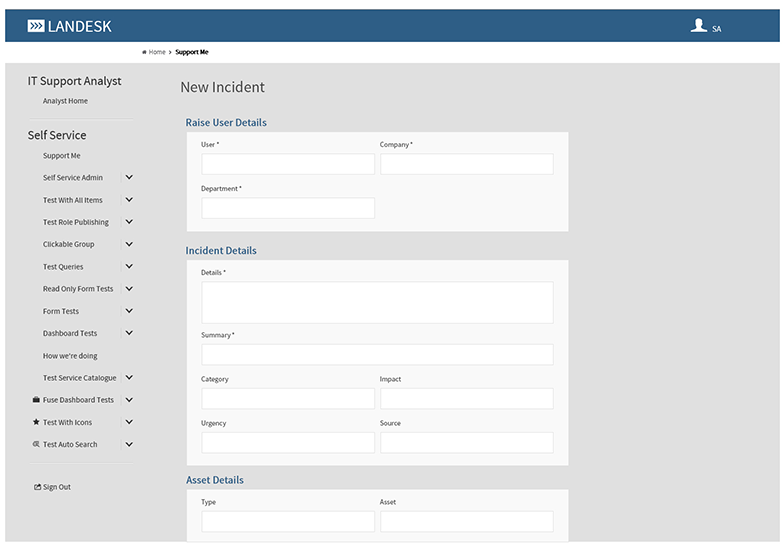The image size is (784, 557).
Task: Open Support Me in the sidebar
Action: pos(62,156)
